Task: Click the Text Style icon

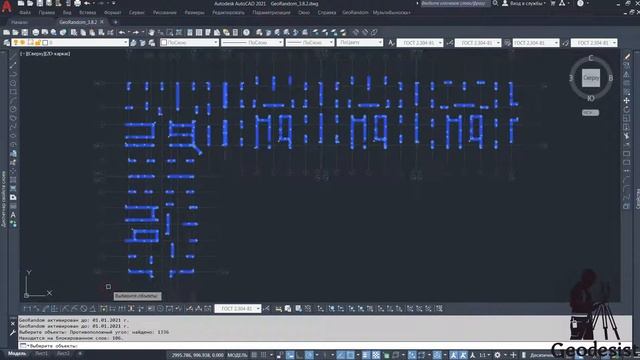Action: pos(391,42)
